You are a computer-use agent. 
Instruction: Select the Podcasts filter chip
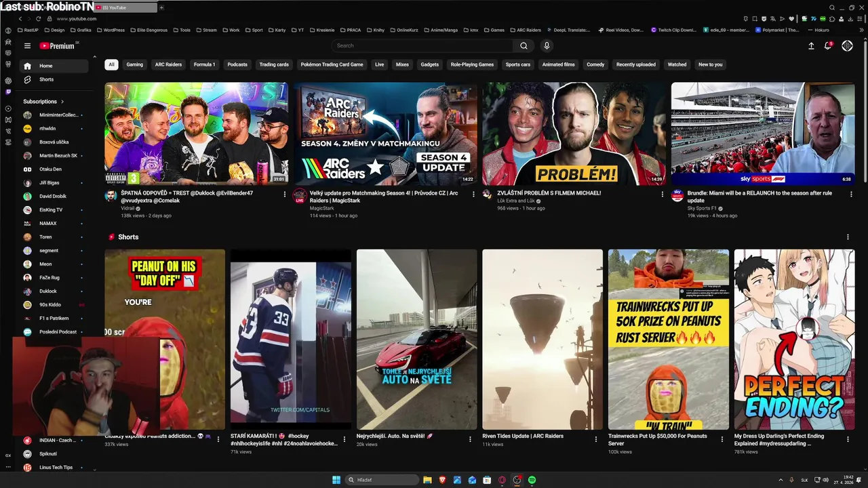[237, 64]
